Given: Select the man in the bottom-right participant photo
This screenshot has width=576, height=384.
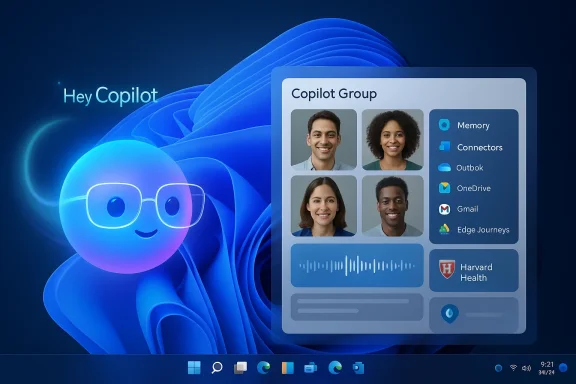Looking at the screenshot, I should (392, 206).
